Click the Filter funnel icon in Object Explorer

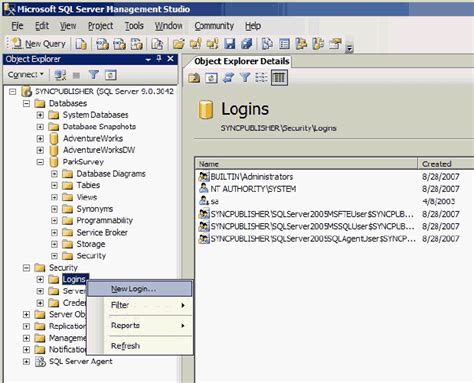[x=94, y=75]
